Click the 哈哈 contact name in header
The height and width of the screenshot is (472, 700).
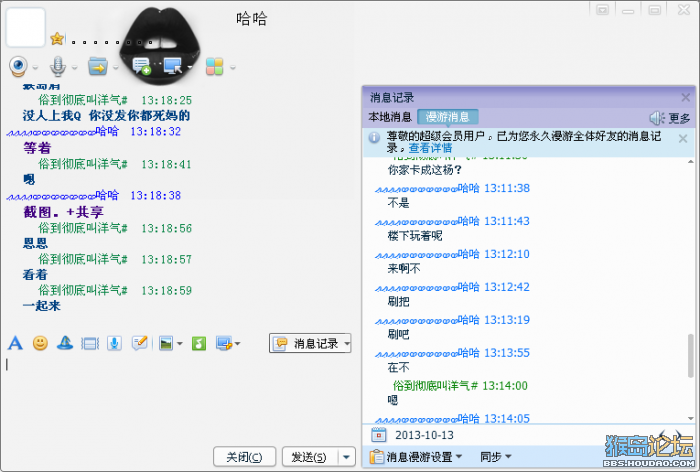251,19
